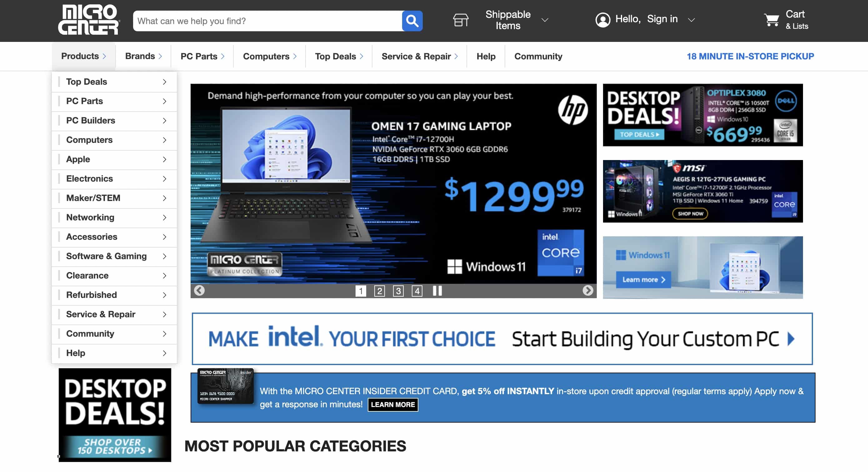Select Clearance in the Products menu
This screenshot has width=868, height=472.
click(87, 275)
